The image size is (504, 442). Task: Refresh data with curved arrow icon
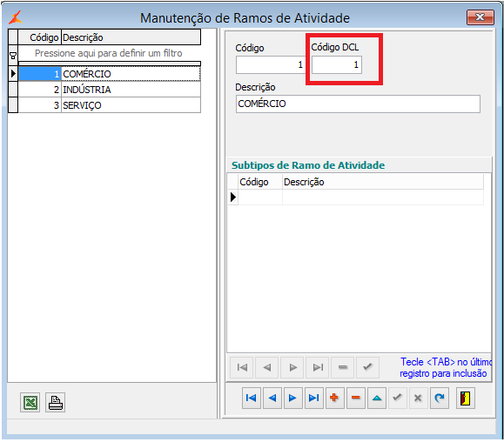(440, 398)
